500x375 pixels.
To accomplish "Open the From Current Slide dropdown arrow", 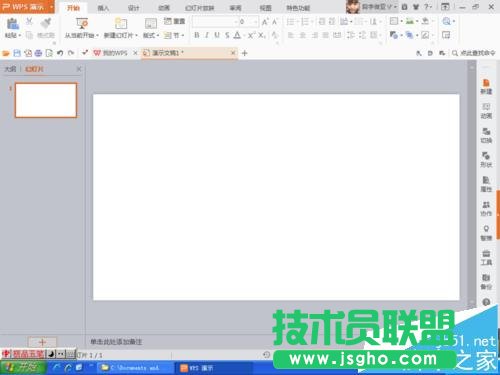I will (x=97, y=35).
